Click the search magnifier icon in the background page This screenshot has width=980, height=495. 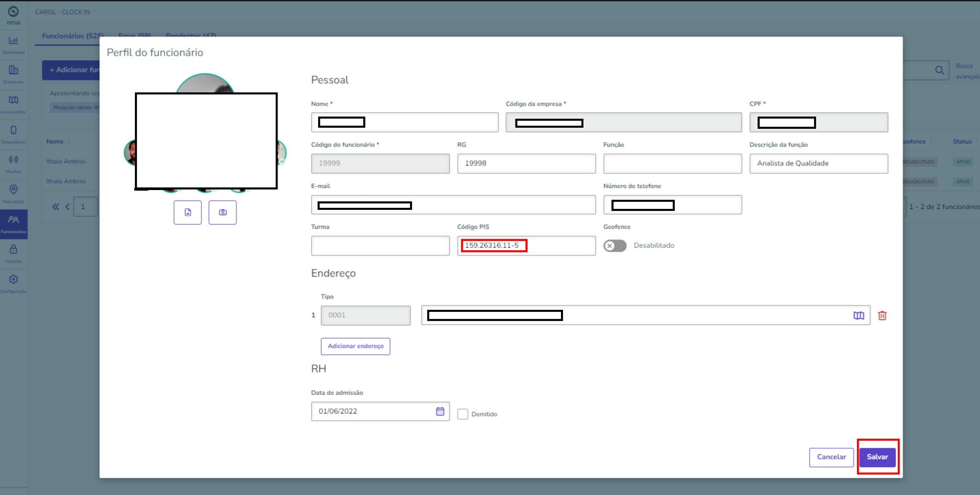[939, 70]
